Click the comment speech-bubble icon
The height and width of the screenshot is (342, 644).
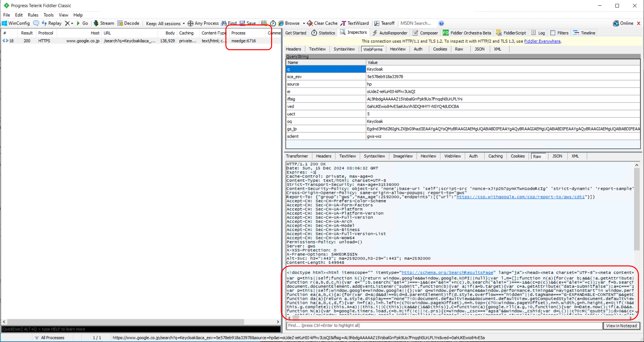36,23
